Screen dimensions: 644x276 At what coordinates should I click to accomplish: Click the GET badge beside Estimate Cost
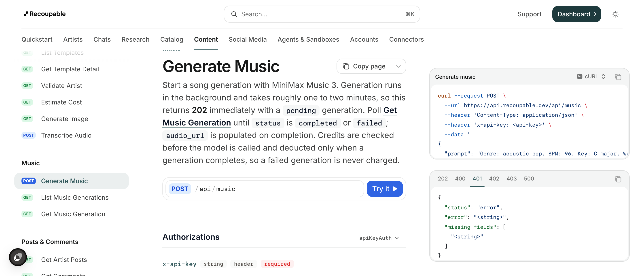27,102
